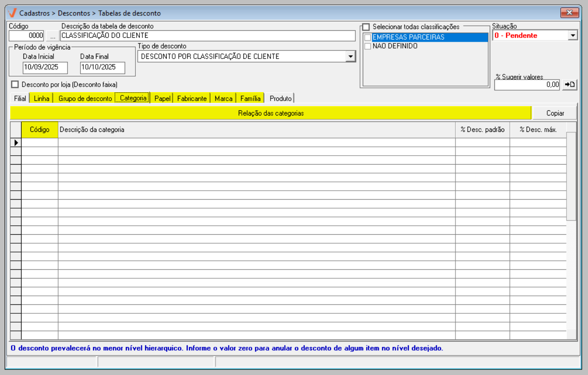Go to the Filial tab
This screenshot has width=588, height=375.
20,98
